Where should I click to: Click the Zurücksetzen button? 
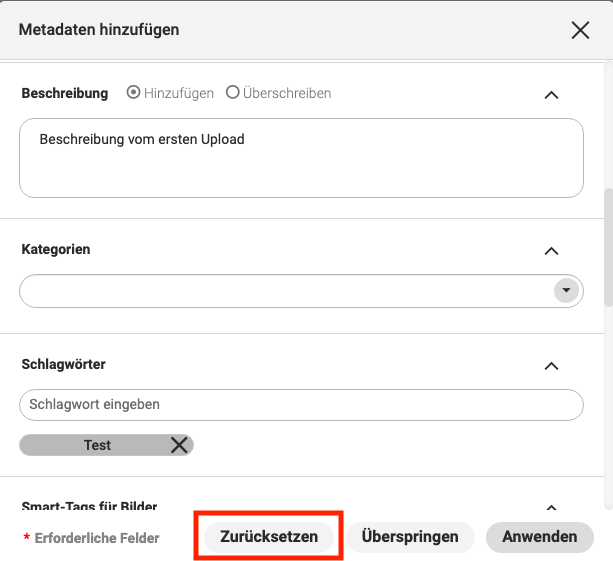[x=269, y=537]
